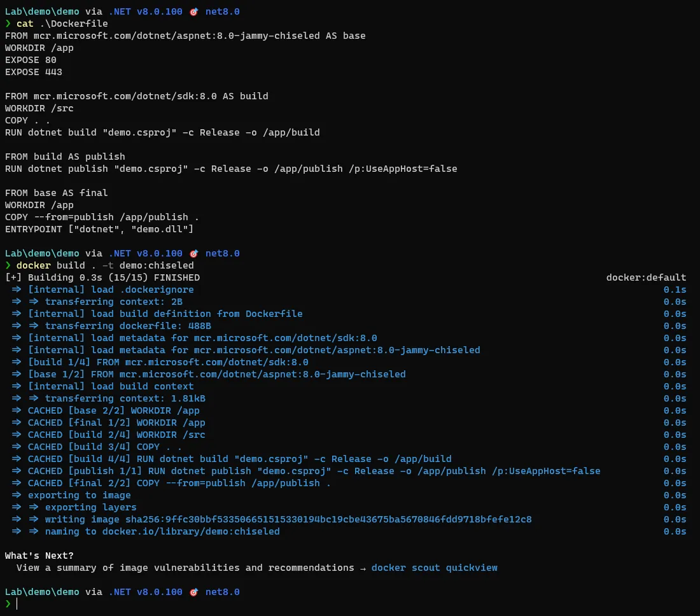Click the arrow icon before load .dockerignore step
The image size is (700, 616).
(16, 290)
